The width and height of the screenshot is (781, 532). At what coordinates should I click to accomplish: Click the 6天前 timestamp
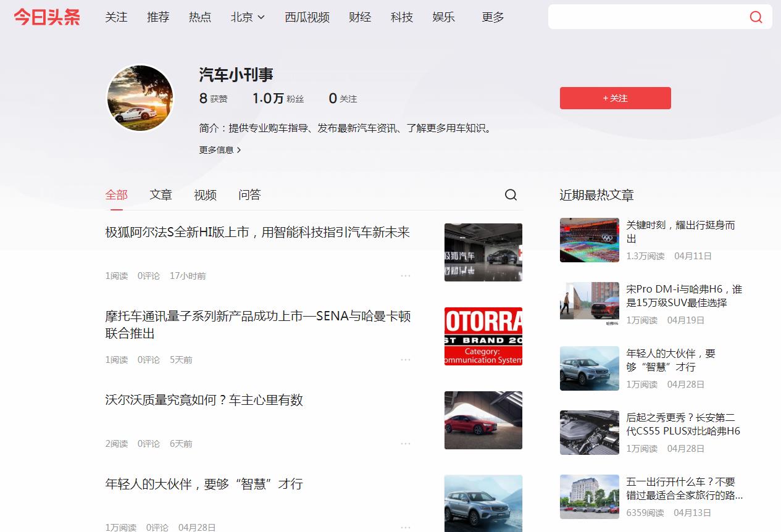(181, 444)
